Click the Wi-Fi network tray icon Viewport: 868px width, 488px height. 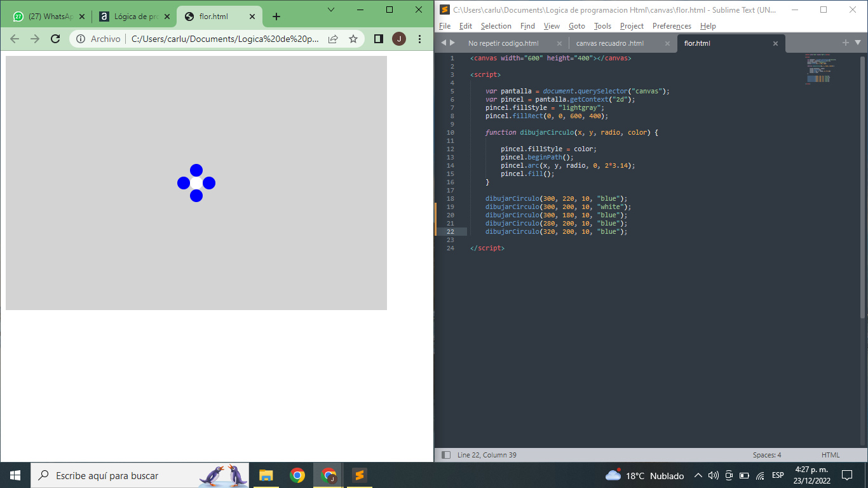[x=760, y=475]
